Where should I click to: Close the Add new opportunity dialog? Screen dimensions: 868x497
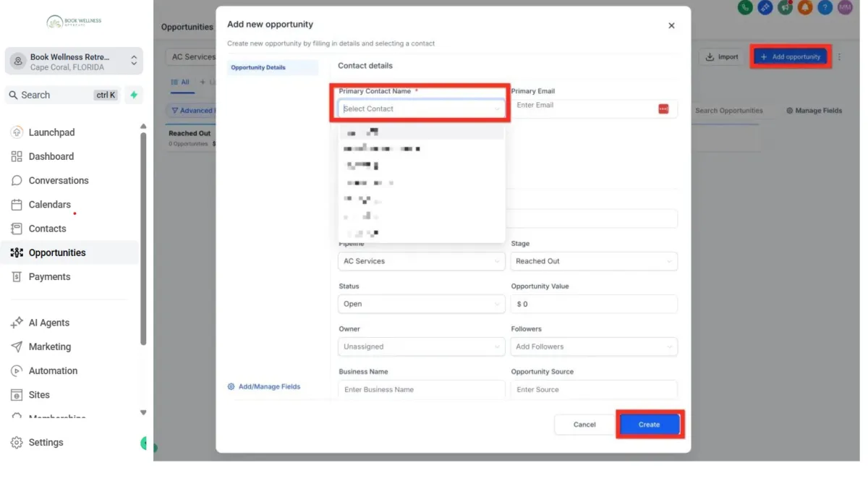(x=671, y=25)
